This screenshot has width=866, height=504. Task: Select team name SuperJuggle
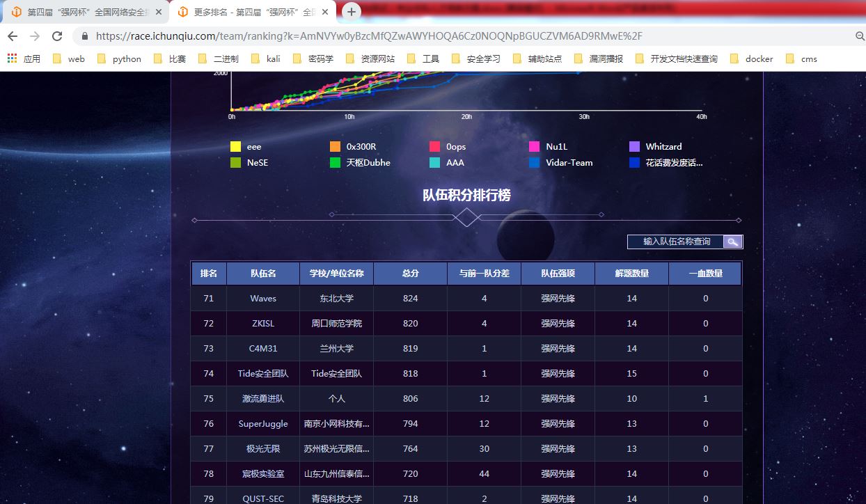[263, 424]
